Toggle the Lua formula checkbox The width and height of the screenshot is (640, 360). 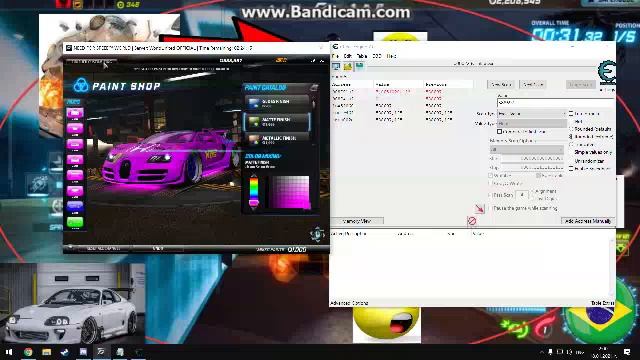[x=571, y=113]
